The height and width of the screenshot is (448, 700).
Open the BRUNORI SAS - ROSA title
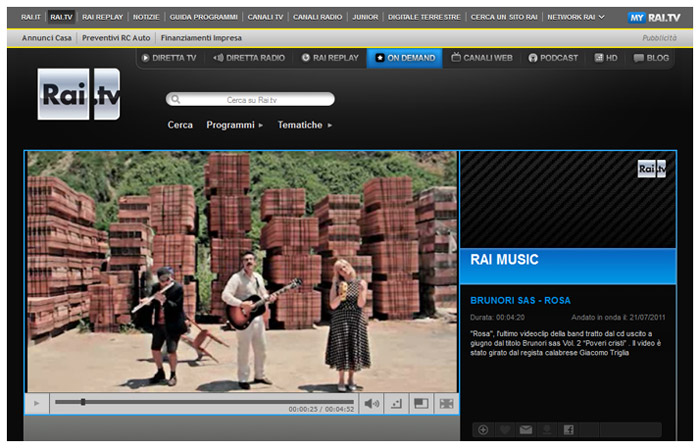(520, 300)
